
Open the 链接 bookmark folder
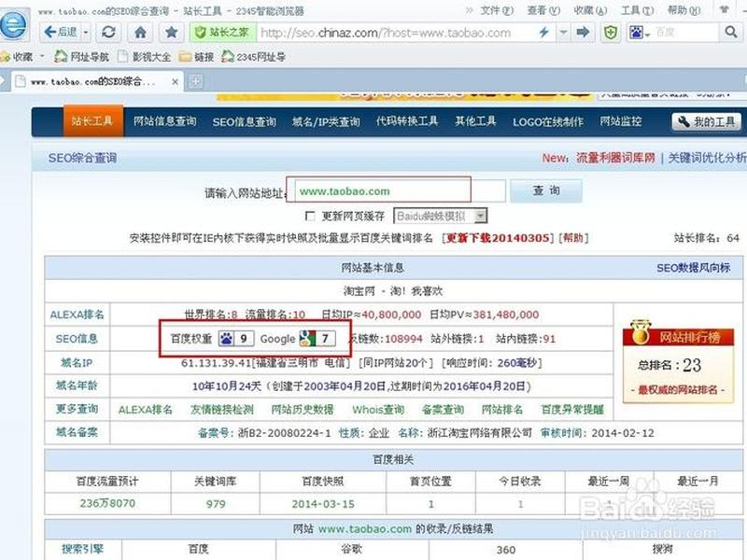[196, 57]
